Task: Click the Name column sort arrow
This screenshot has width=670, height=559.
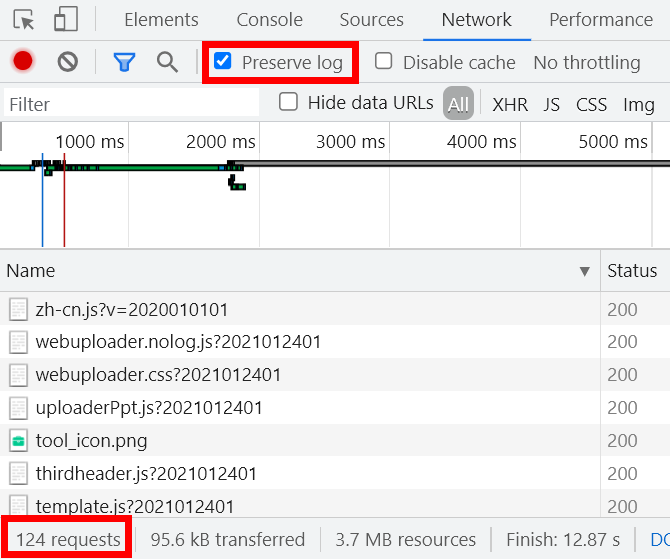Action: coord(585,271)
